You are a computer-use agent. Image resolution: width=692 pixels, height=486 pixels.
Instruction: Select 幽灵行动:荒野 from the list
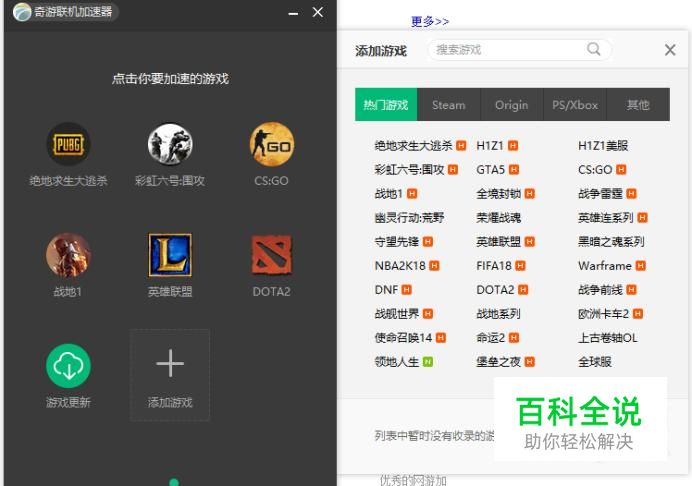409,218
